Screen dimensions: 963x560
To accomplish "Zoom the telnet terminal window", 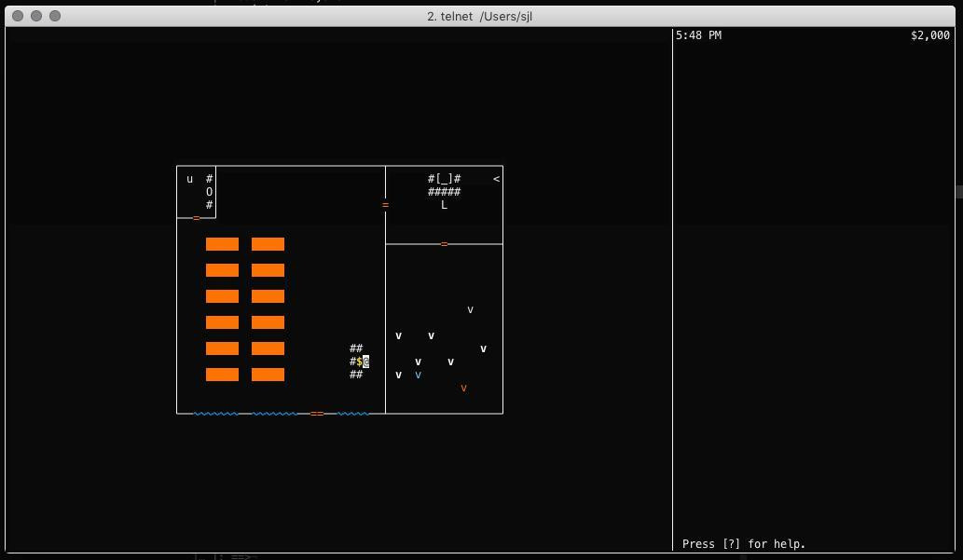I will coord(55,16).
